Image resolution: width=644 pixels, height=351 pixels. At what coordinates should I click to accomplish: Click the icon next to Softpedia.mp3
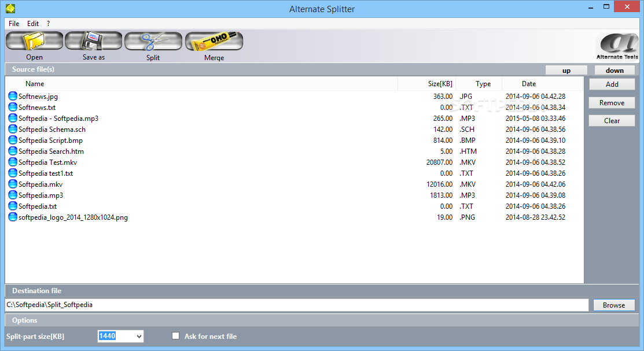13,195
